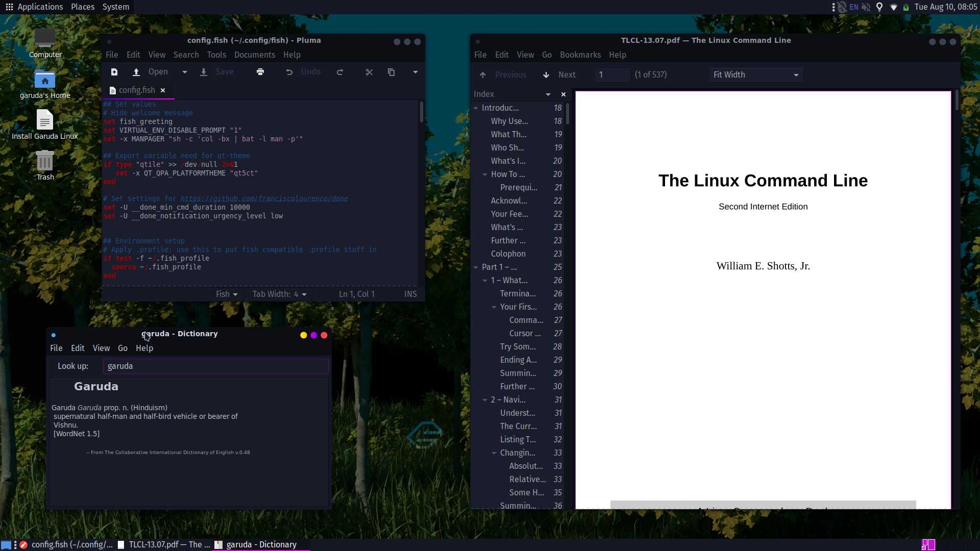Open the recent files arrow beside Open
This screenshot has height=551, width=980.
(185, 72)
